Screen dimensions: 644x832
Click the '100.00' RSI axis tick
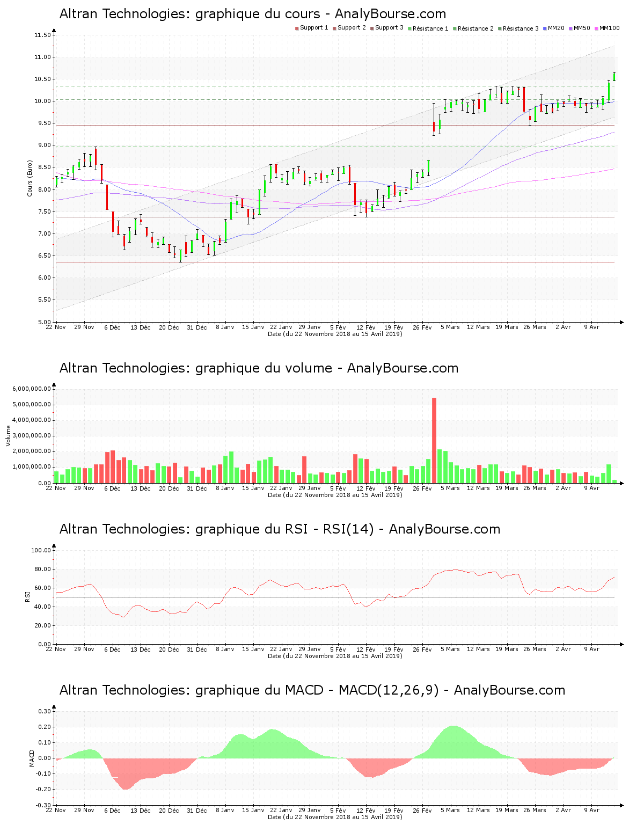(x=41, y=550)
